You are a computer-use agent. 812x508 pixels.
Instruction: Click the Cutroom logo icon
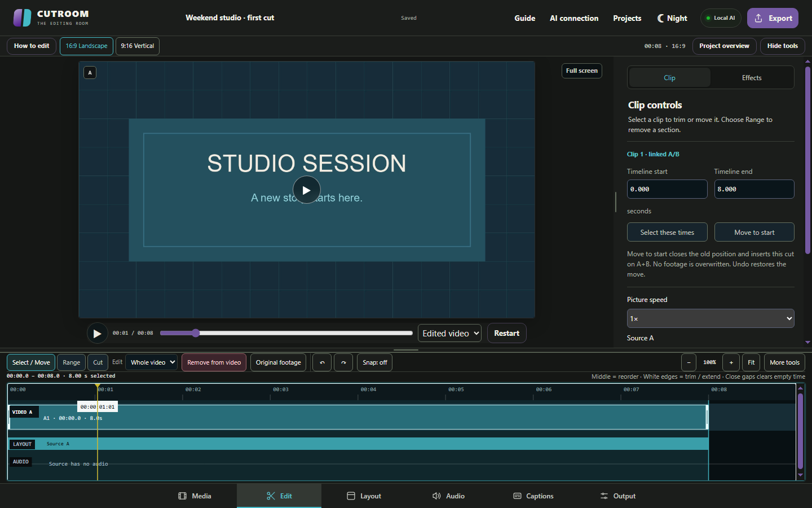pyautogui.click(x=23, y=17)
